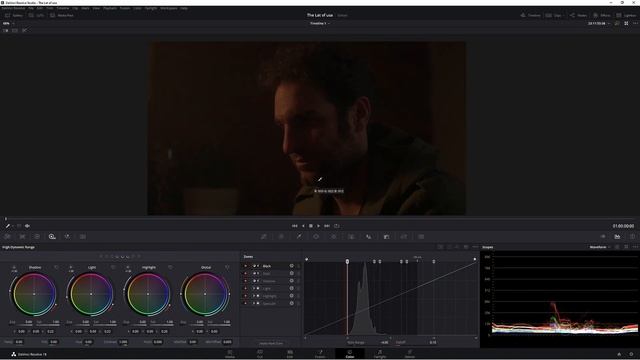The image size is (640, 360).
Task: Open the project manager home icon
Action: (x=619, y=354)
